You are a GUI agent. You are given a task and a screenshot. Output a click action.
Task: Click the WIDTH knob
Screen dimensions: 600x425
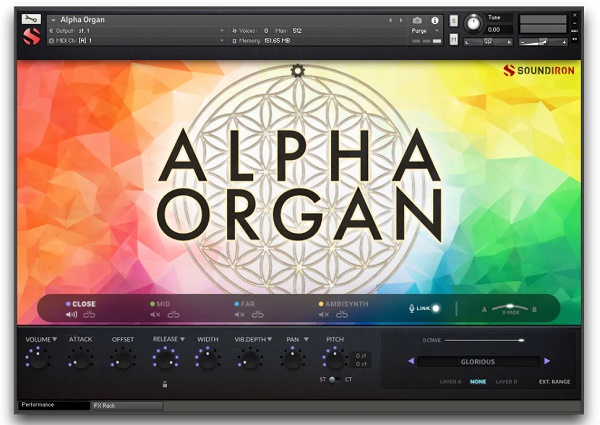(x=208, y=359)
